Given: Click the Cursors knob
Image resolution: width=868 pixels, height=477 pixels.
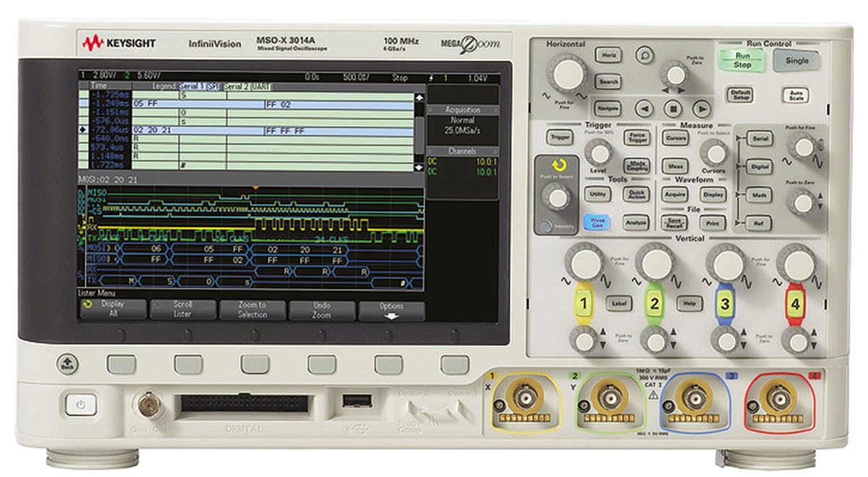Looking at the screenshot, I should 714,153.
